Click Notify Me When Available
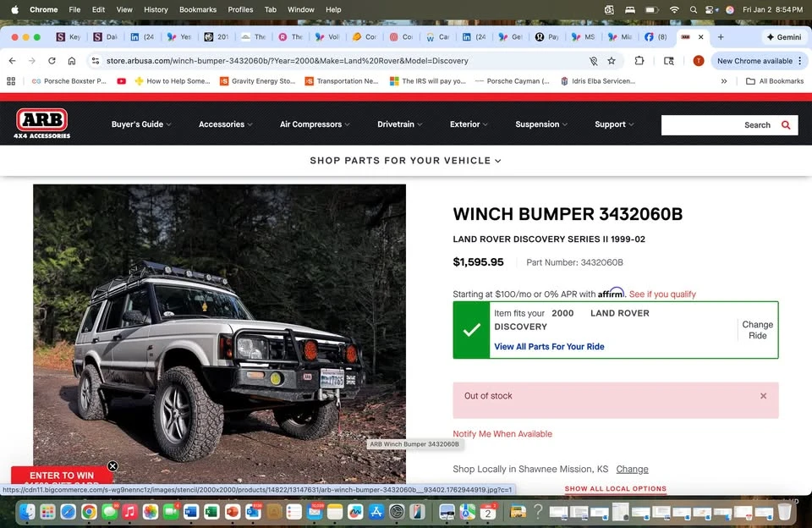The height and width of the screenshot is (528, 812). coord(502,434)
